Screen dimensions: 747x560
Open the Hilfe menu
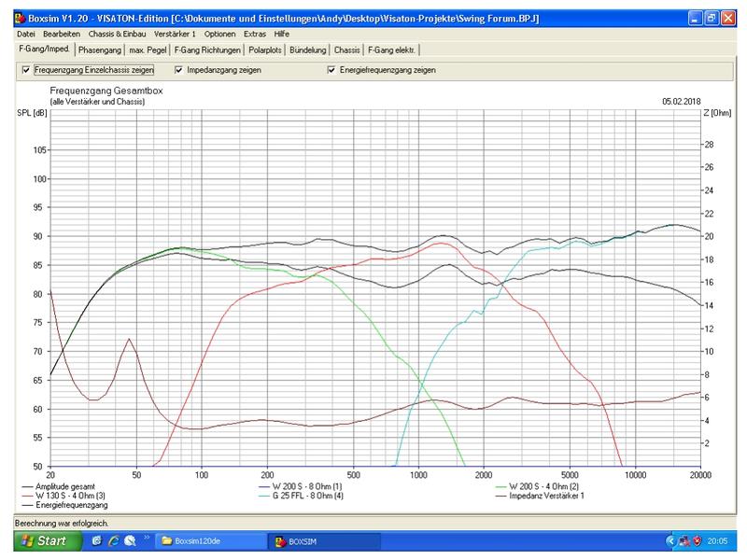coord(281,34)
